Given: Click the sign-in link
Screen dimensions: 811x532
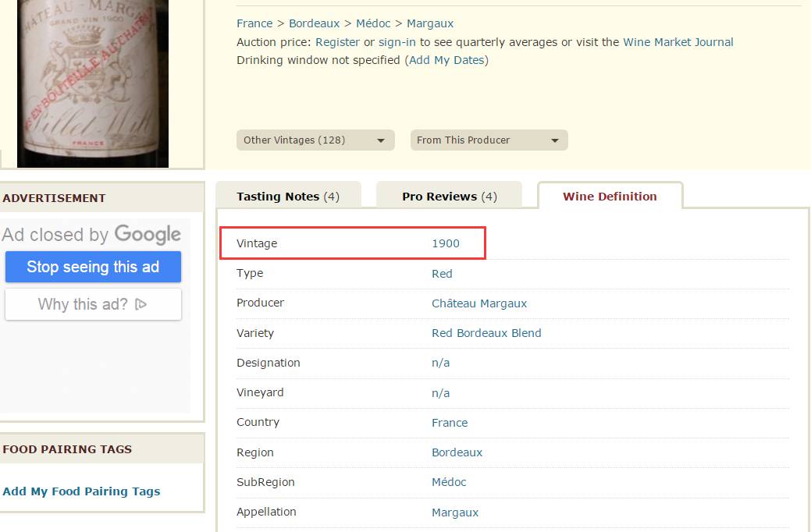Looking at the screenshot, I should pos(397,42).
